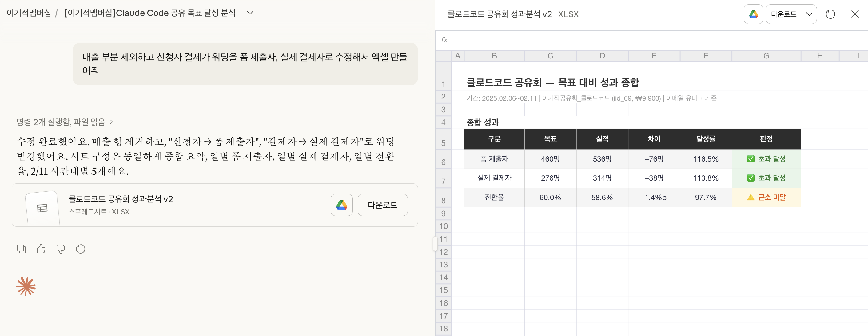The width and height of the screenshot is (868, 336).
Task: Click the spreadsheet file thumbnail icon
Action: click(x=42, y=208)
